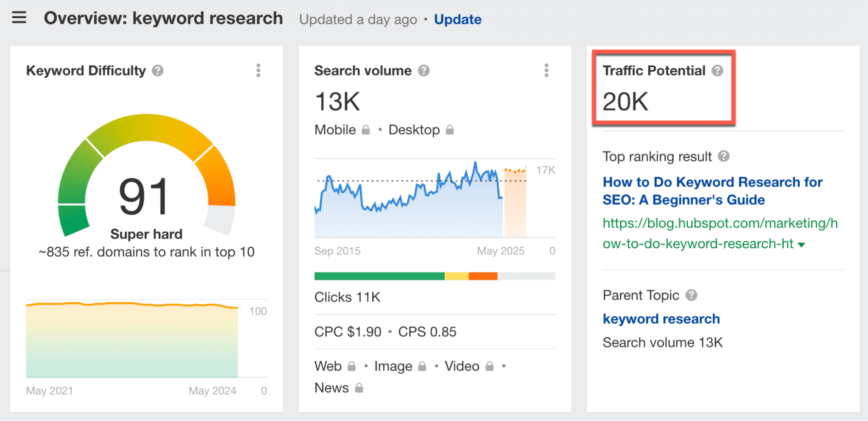
Task: Click the CPS 0.85 value
Action: pos(427,332)
